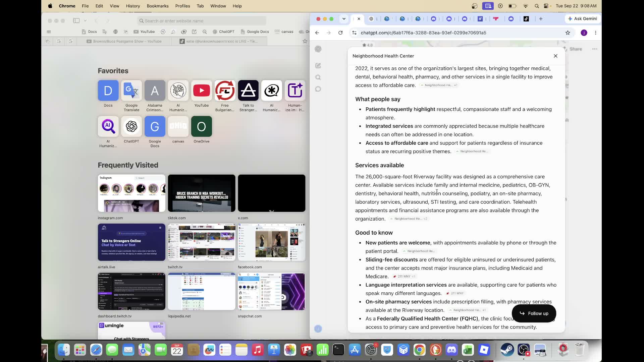
Task: Close the Neighborhood Health Center panel
Action: pyautogui.click(x=555, y=56)
